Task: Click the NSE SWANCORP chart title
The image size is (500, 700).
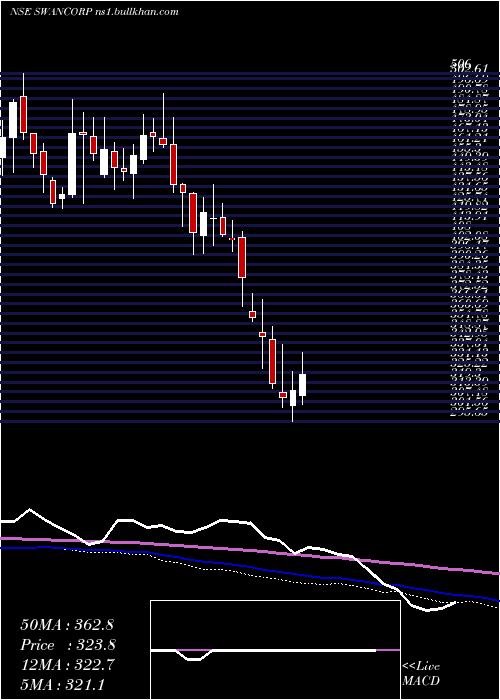Action: coord(51,12)
